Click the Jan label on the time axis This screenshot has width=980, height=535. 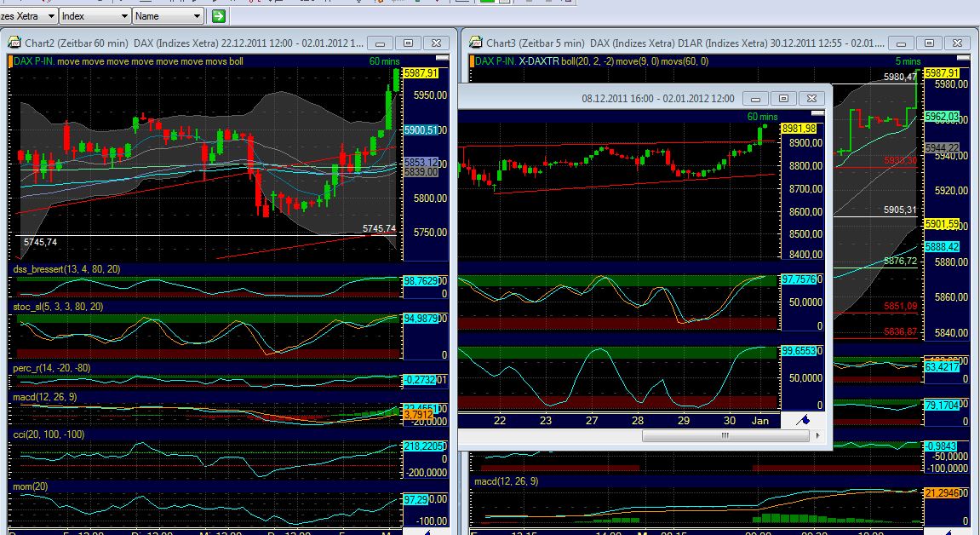click(762, 421)
